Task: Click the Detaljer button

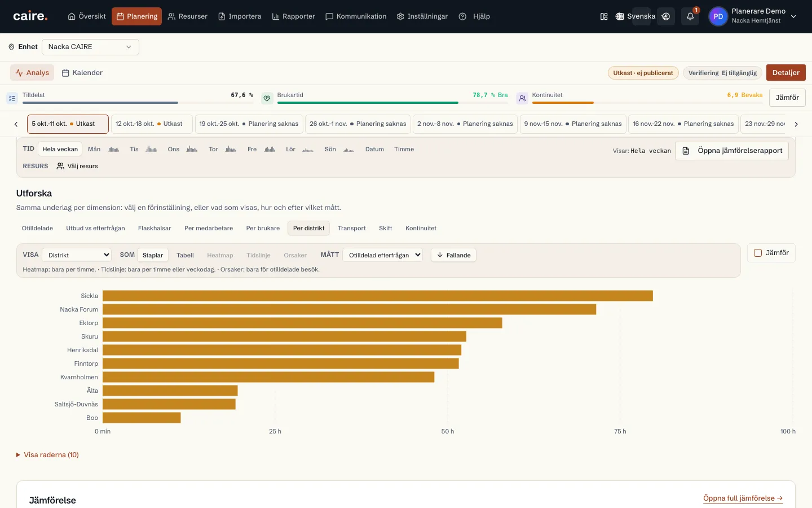Action: click(x=786, y=73)
